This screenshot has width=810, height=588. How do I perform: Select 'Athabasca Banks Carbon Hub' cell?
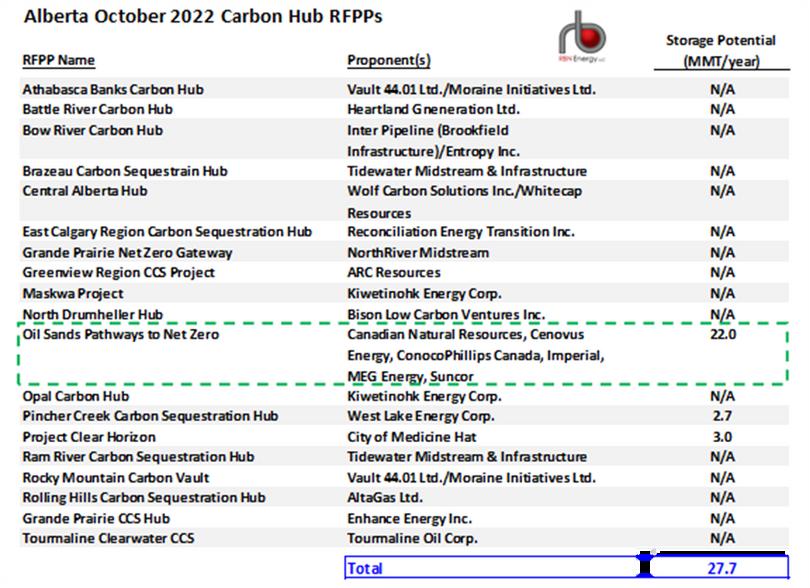[x=113, y=89]
